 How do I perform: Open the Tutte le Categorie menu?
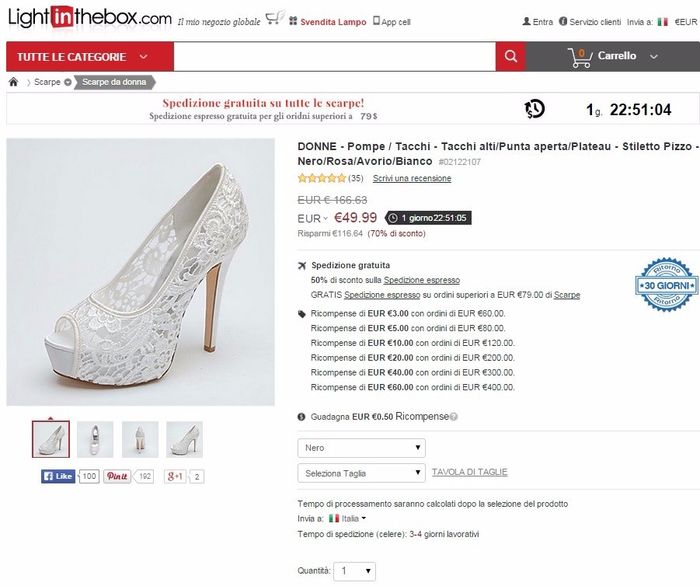click(x=88, y=57)
